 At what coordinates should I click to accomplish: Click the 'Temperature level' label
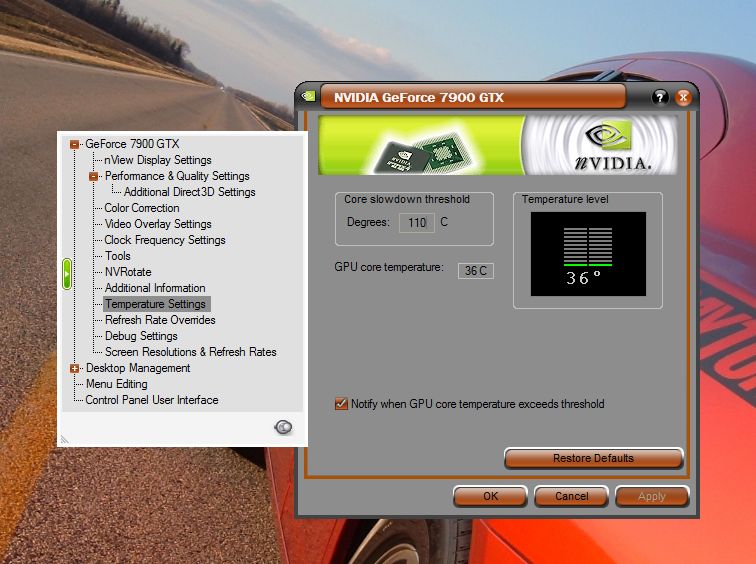click(565, 199)
